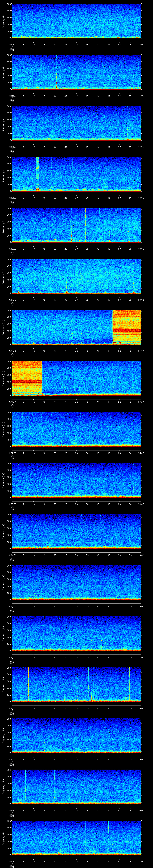Click the 14:20:00 start time label
The width and height of the screenshot is (153, 868).
coord(12,351)
